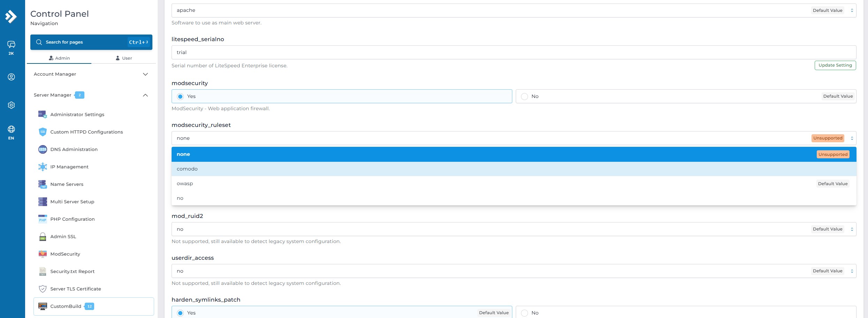Choose no in the ruleset list

(x=514, y=198)
